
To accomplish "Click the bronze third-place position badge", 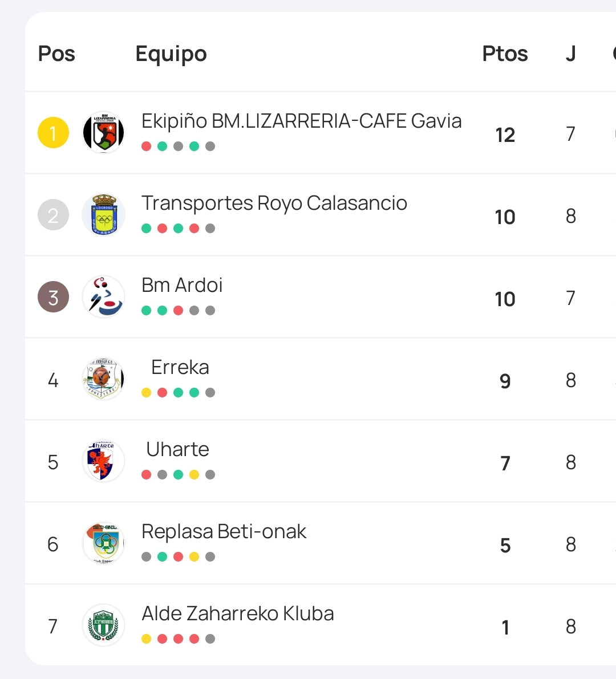I will (x=53, y=297).
